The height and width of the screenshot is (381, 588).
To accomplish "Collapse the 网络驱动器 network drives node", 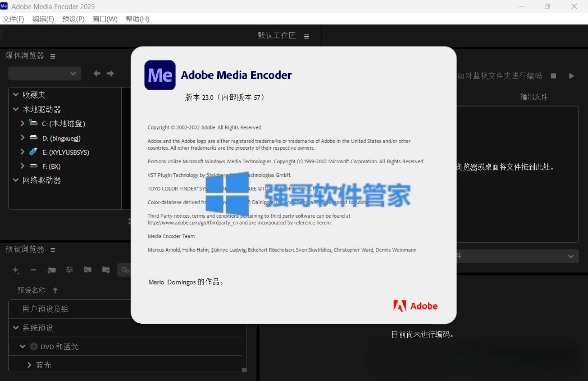I will [16, 180].
